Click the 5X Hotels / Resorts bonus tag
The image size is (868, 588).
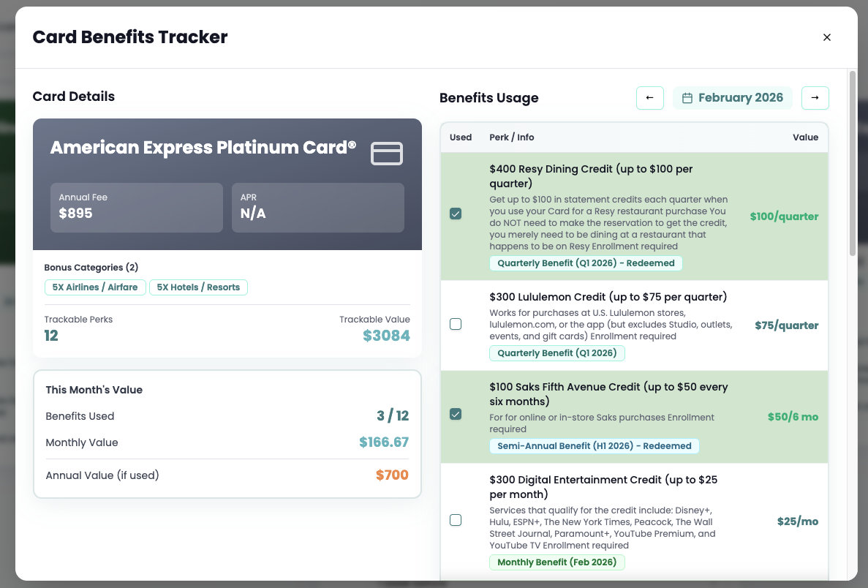198,287
